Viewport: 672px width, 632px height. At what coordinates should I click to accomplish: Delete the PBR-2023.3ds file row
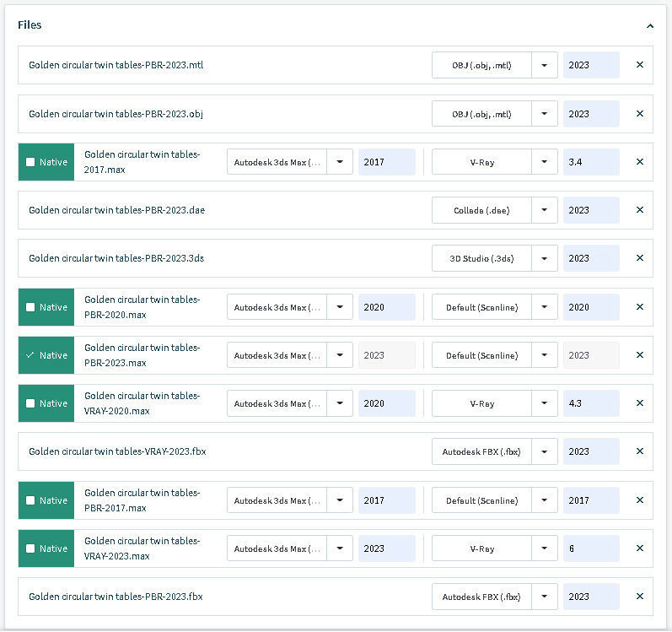click(639, 258)
